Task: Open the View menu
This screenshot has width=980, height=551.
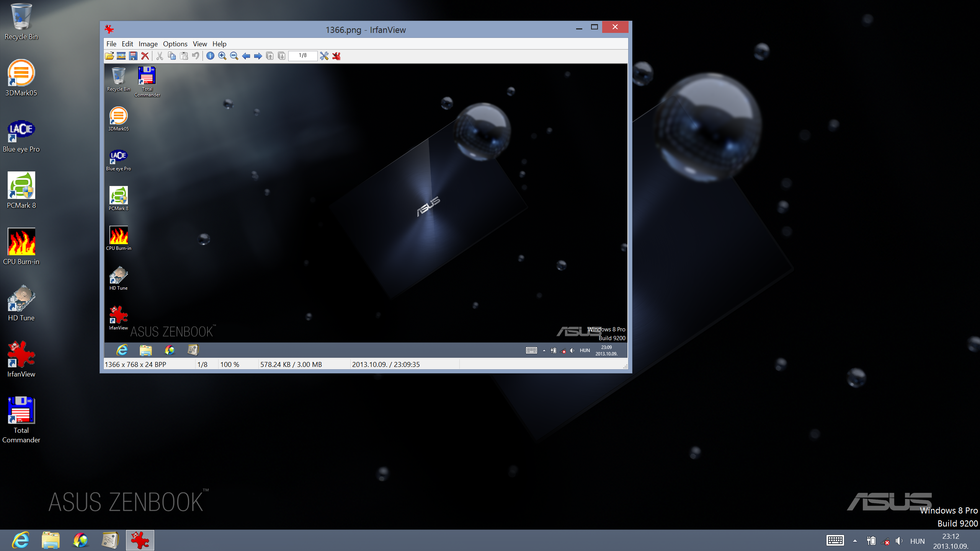Action: pyautogui.click(x=200, y=44)
